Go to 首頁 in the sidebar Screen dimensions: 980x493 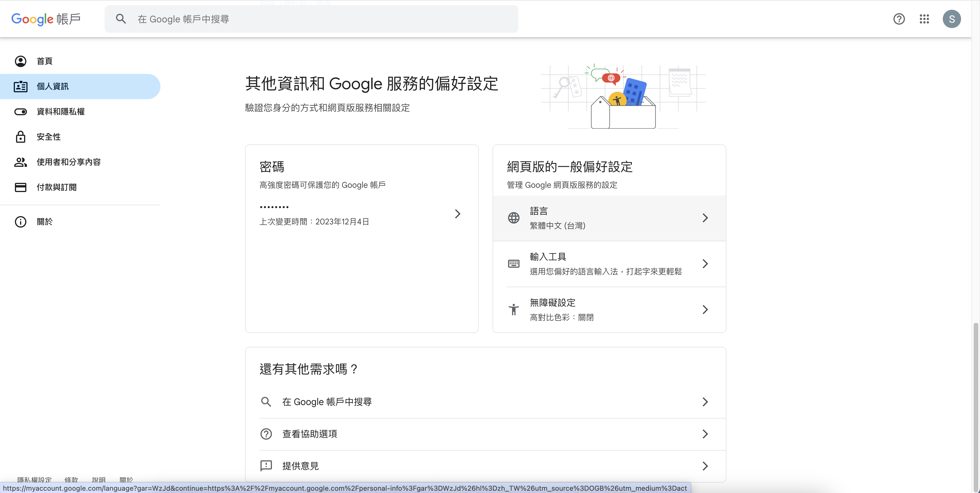coord(44,61)
